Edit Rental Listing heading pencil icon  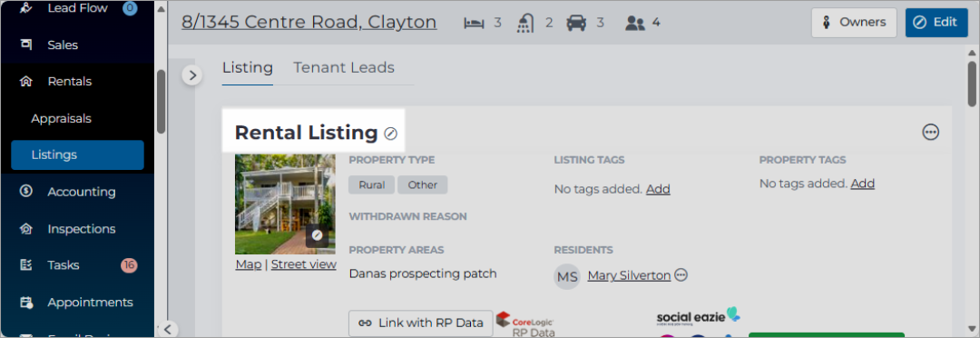390,133
